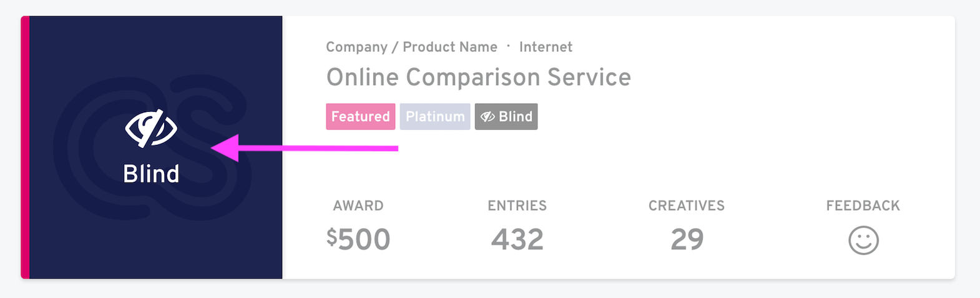Click the CREATIVES heading label
This screenshot has height=298, width=980.
pos(687,206)
